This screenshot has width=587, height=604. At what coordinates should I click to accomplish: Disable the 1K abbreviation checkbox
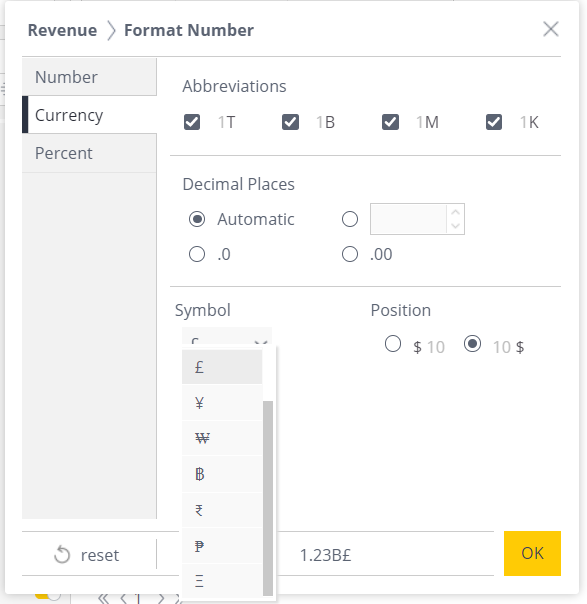(494, 122)
